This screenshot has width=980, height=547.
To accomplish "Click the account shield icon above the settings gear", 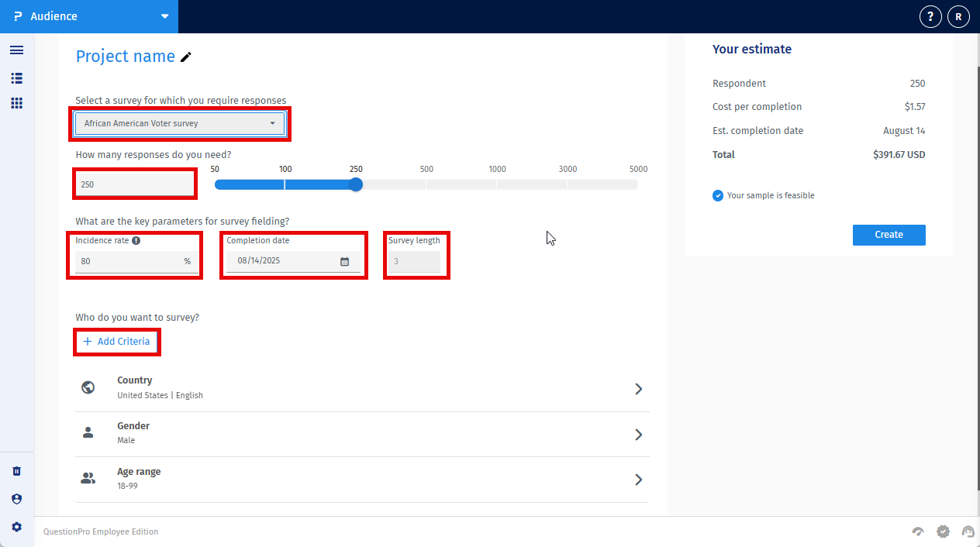I will coord(16,499).
